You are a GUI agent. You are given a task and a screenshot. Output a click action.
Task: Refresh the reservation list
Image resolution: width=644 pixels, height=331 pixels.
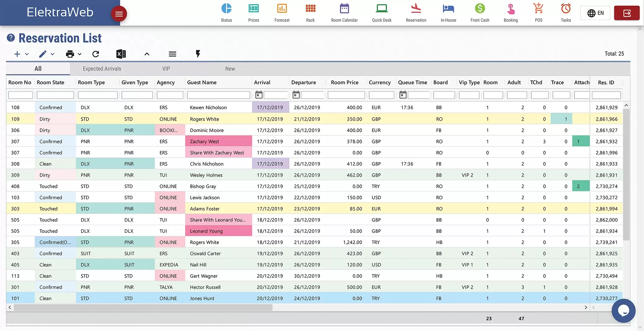96,54
